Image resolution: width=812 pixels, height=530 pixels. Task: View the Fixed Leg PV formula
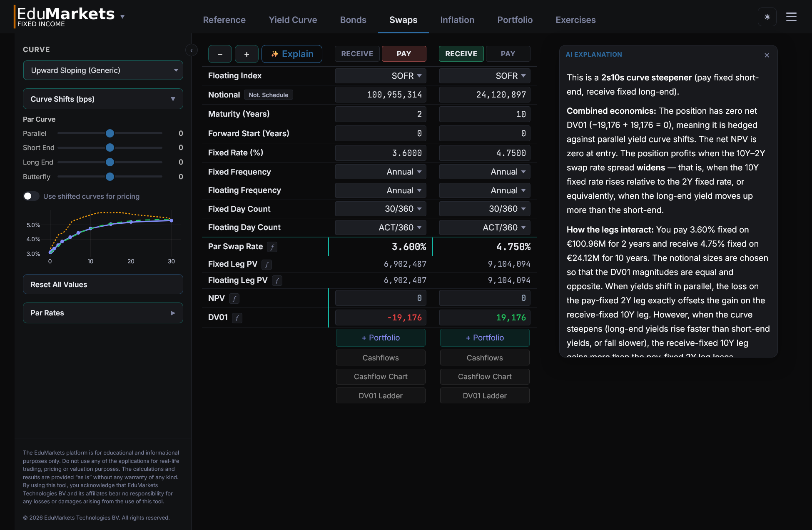point(267,264)
